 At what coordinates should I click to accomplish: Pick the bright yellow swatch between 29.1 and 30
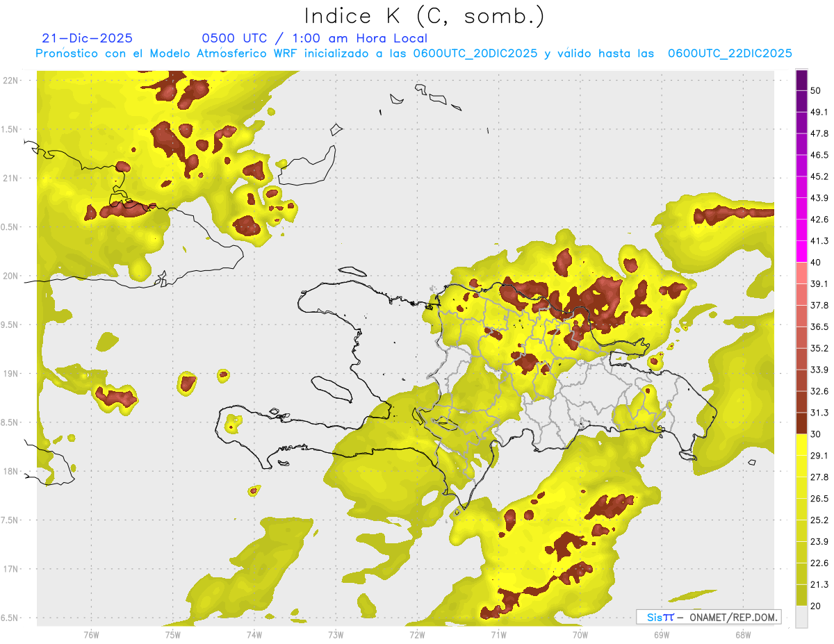tap(801, 445)
